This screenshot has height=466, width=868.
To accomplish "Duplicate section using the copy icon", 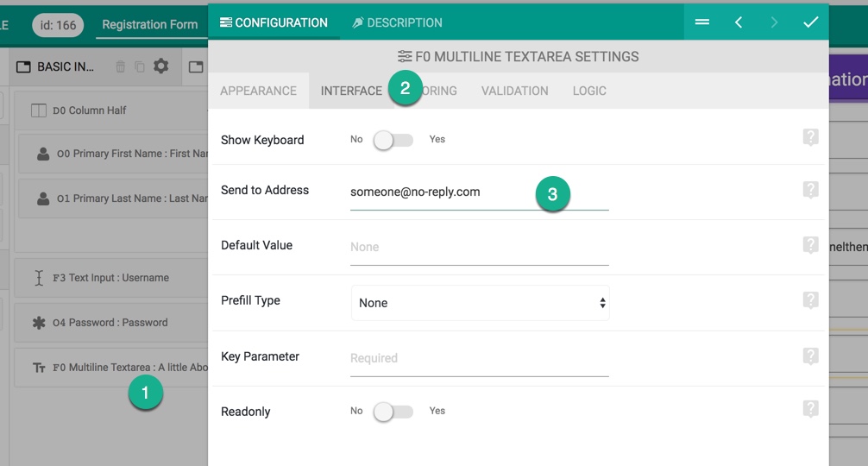I will point(140,67).
